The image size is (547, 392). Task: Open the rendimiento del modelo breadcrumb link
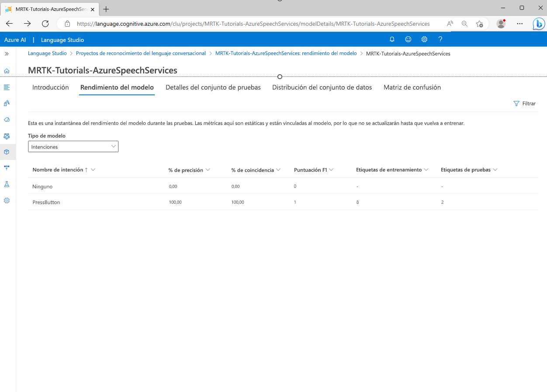coord(286,53)
